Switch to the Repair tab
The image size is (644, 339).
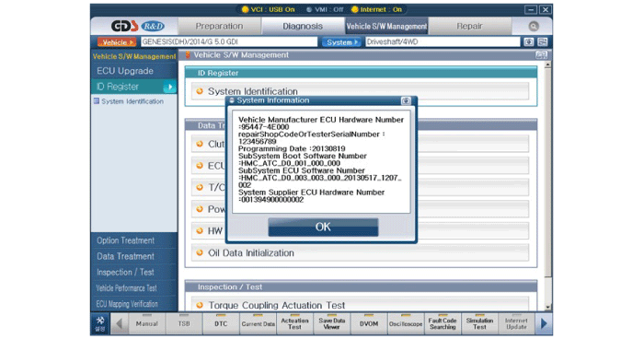(470, 27)
